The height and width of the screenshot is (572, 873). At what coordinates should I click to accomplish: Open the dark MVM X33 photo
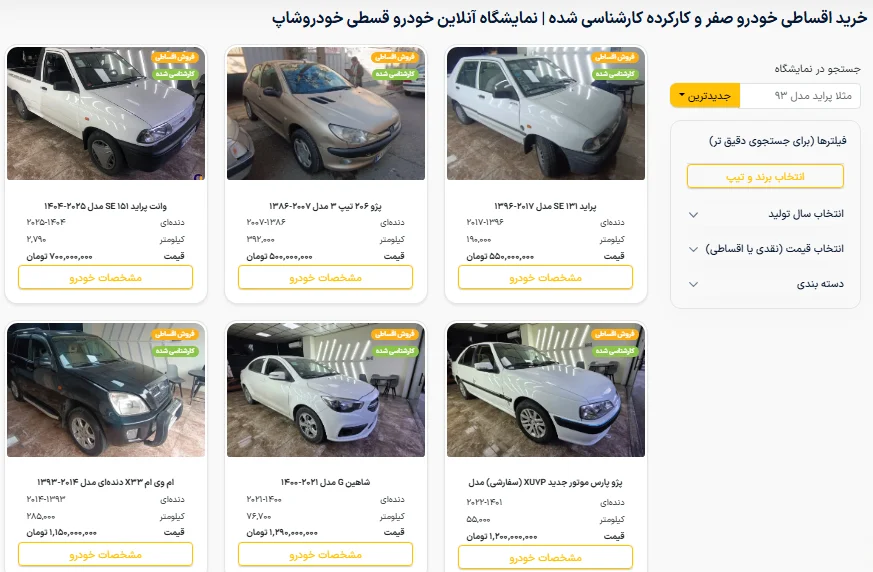click(106, 390)
